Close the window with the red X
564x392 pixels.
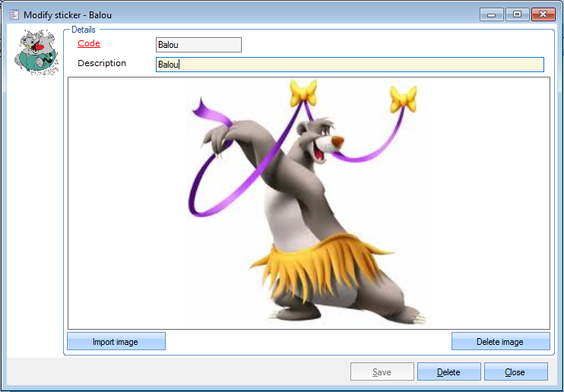(x=543, y=14)
